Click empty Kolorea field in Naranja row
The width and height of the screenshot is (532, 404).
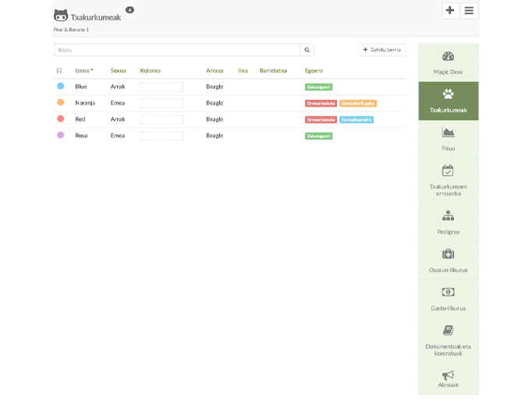point(161,103)
